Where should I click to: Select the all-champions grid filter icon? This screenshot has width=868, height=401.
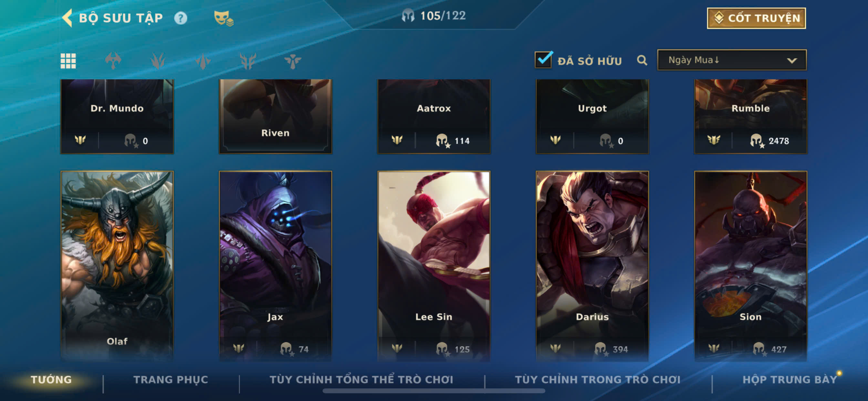pyautogui.click(x=68, y=61)
